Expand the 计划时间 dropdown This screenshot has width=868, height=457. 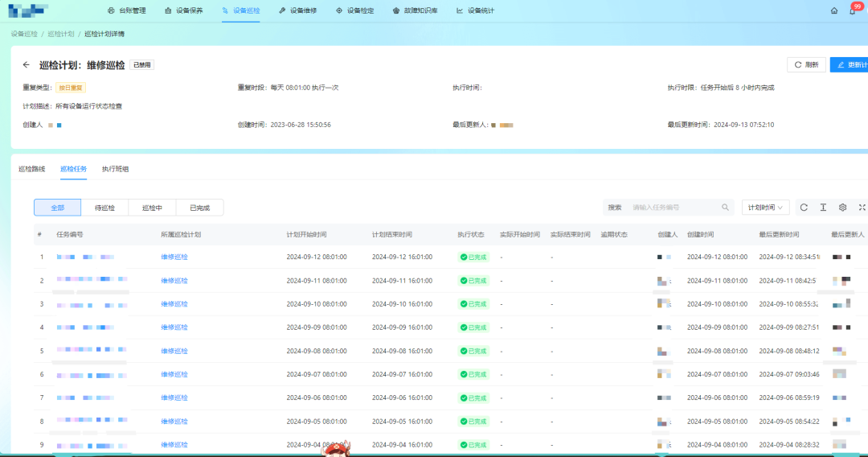[765, 208]
